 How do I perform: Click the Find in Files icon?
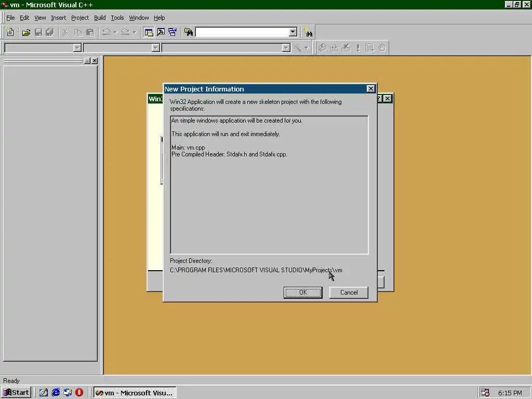[x=189, y=32]
